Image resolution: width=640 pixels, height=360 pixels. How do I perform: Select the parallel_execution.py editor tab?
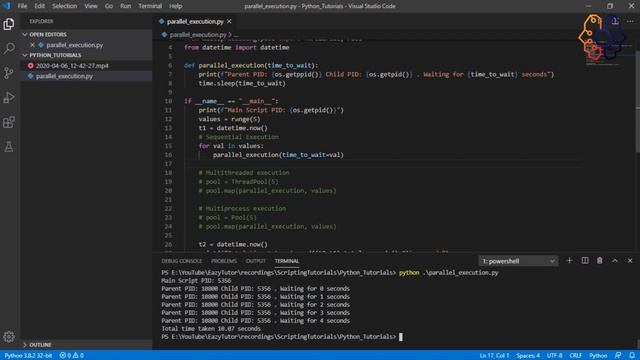195,21
